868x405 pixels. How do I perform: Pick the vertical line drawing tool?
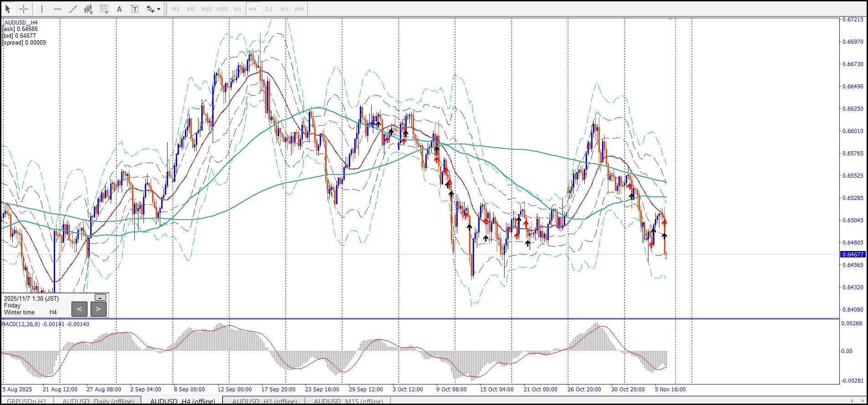[41, 9]
